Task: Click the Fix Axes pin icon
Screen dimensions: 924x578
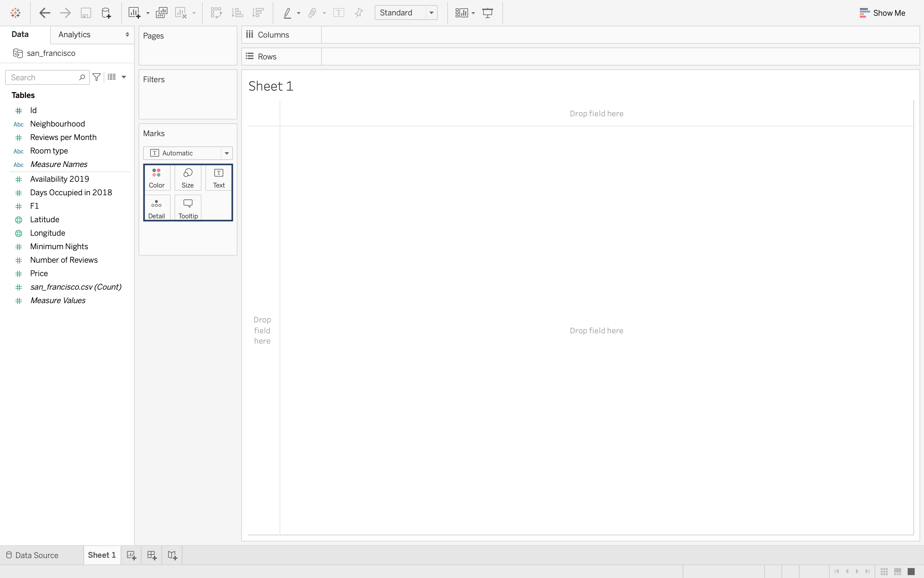Action: click(359, 13)
